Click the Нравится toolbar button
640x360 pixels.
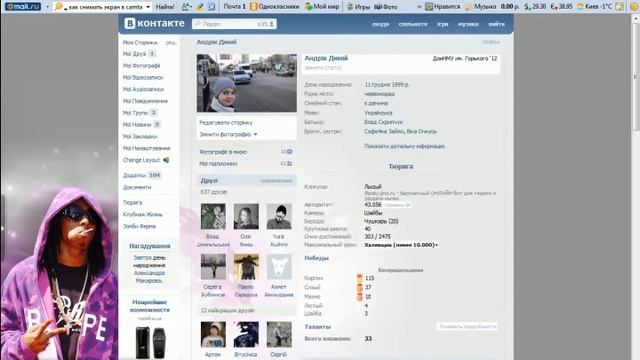[x=442, y=7]
